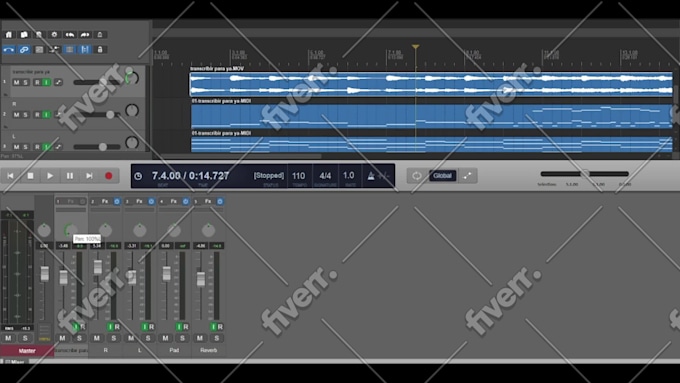Click the red Record transport button
The image size is (680, 383).
point(109,176)
